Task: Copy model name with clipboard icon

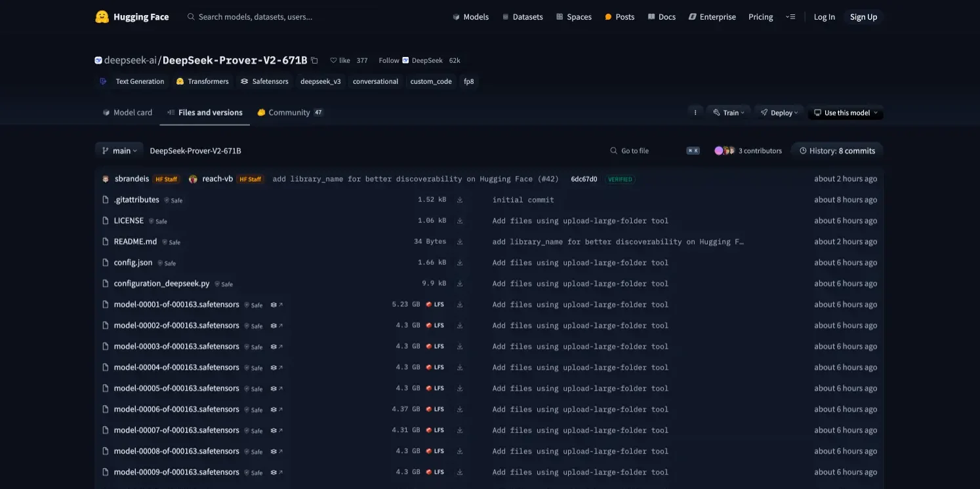Action: [x=314, y=60]
